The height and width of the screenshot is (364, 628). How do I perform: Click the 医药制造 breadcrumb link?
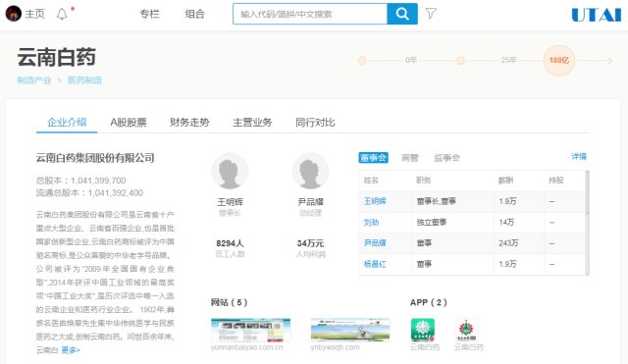(84, 80)
